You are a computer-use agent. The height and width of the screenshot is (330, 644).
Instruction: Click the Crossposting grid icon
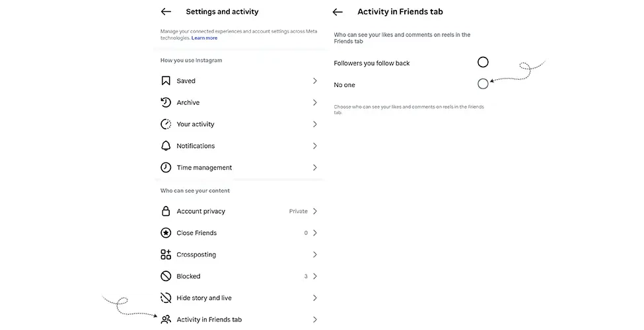tap(166, 255)
